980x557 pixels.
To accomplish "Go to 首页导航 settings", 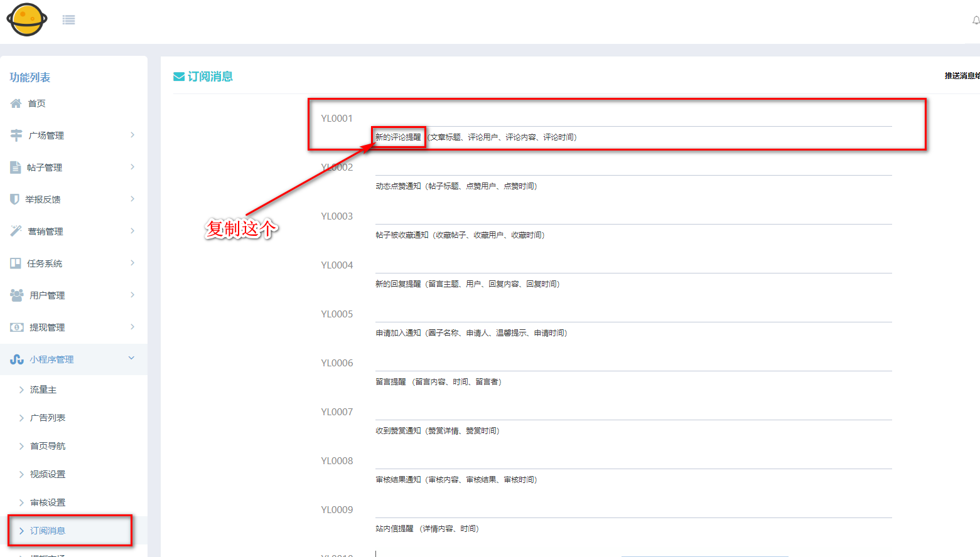I will 48,446.
